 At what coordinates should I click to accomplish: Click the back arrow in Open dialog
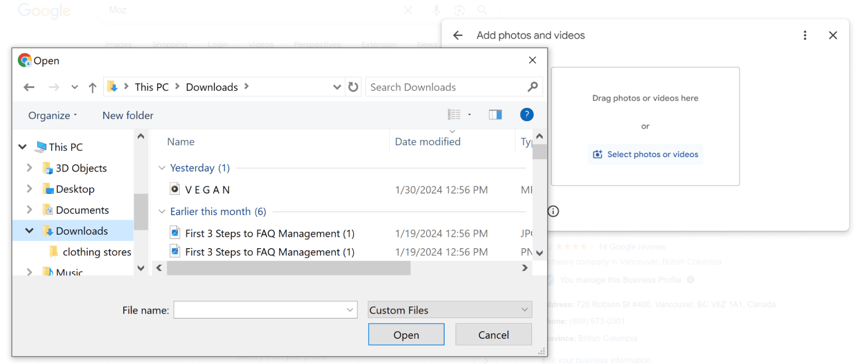pyautogui.click(x=29, y=87)
